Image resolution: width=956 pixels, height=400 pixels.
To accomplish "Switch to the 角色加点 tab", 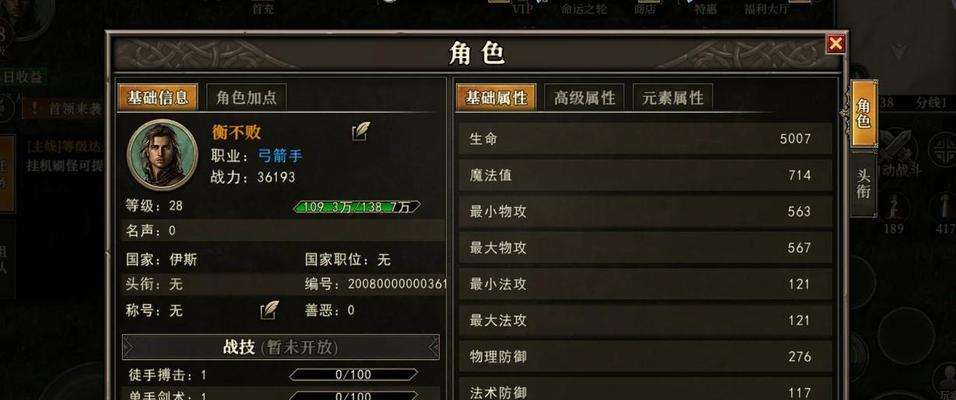I will [246, 98].
